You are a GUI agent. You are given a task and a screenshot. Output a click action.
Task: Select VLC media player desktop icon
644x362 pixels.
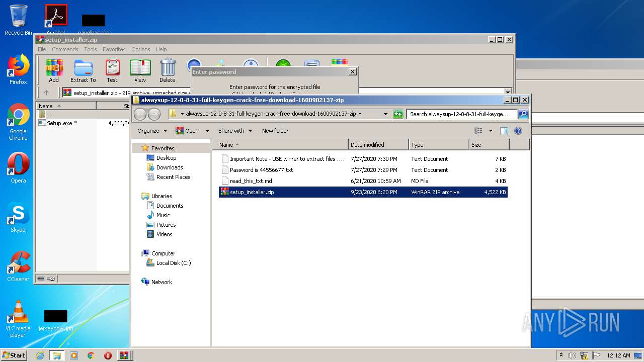pyautogui.click(x=18, y=319)
